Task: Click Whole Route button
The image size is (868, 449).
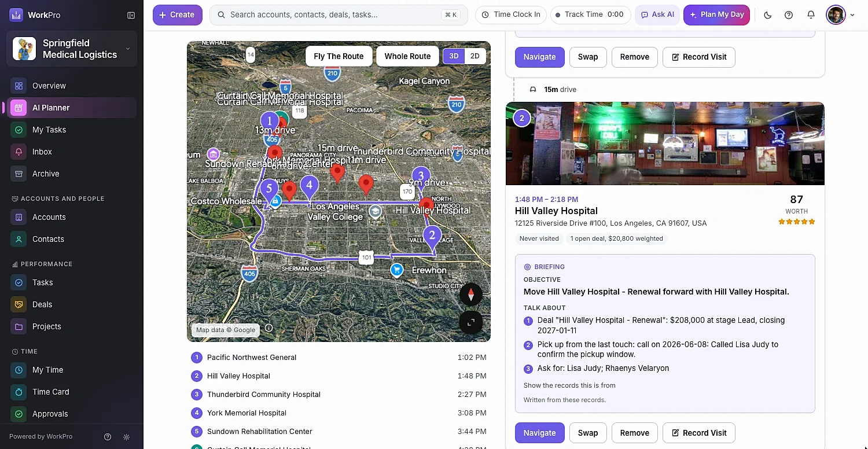Action: tap(407, 56)
